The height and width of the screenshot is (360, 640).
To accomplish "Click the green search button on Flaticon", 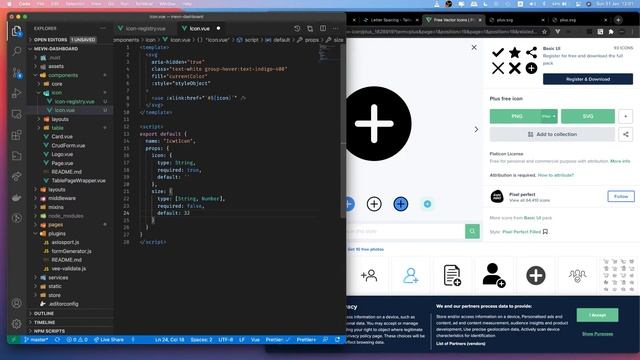I will (472, 231).
